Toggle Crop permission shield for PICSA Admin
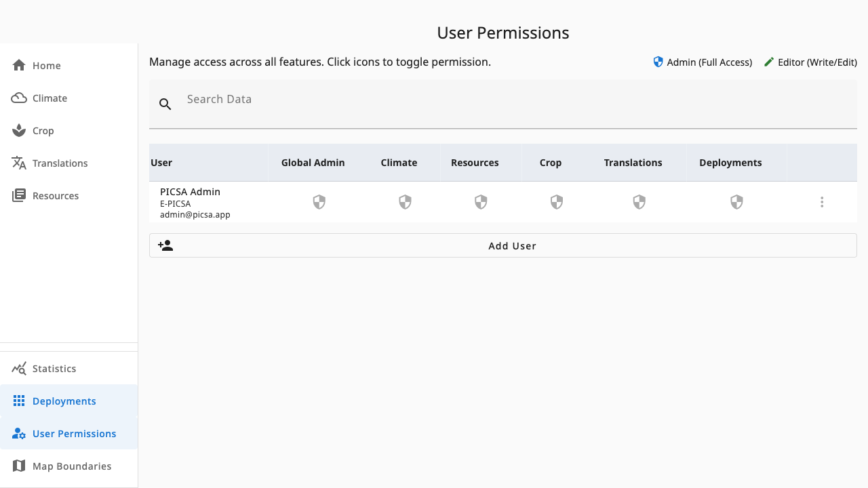 [x=557, y=202]
